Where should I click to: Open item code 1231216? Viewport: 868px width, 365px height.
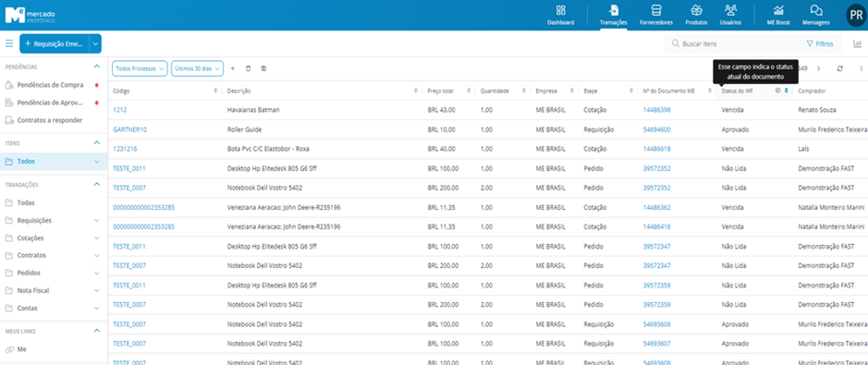click(x=125, y=149)
